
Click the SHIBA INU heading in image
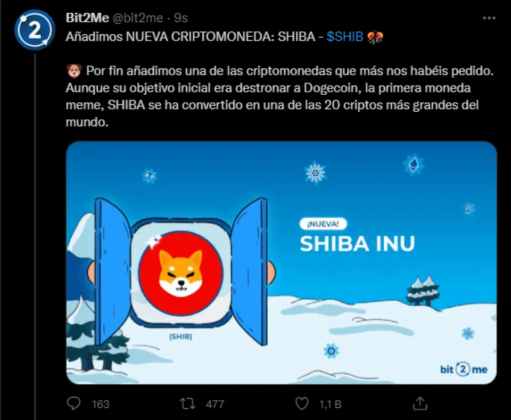point(357,244)
